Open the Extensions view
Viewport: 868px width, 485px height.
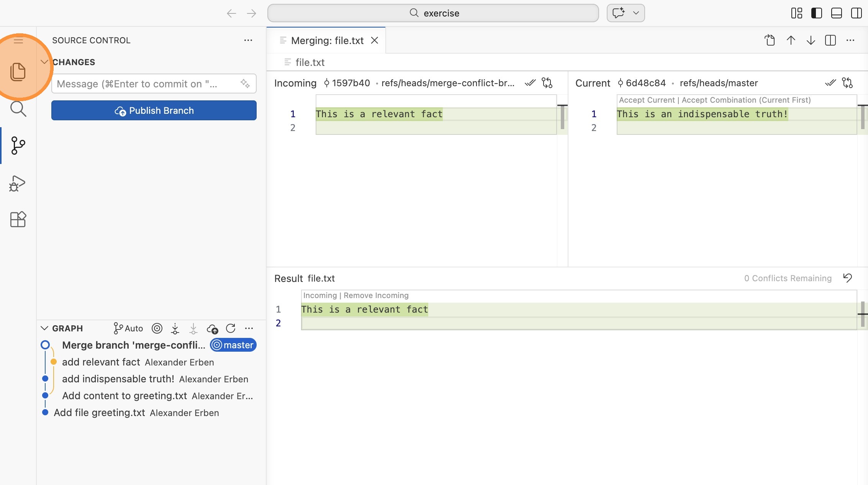point(18,220)
